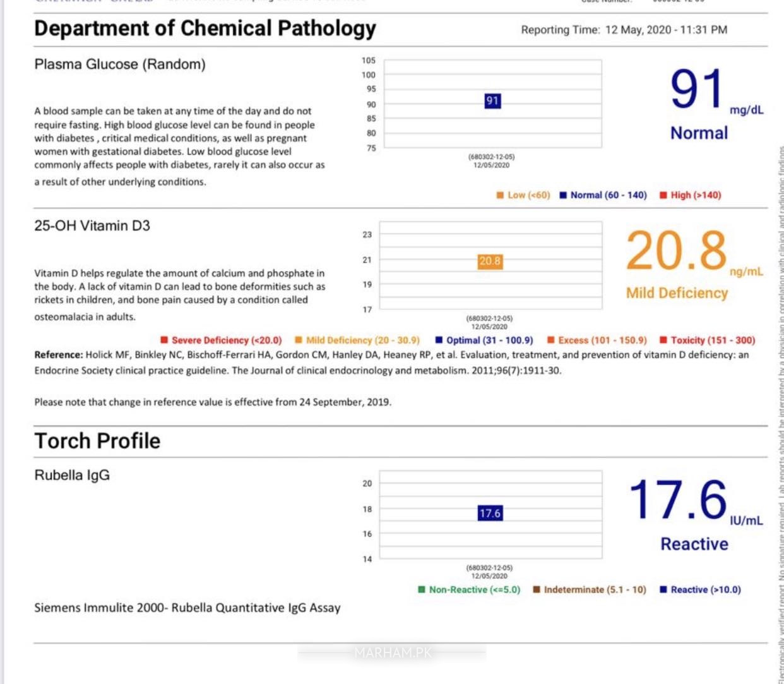This screenshot has width=784, height=684.
Task: Select the Mild Deficiency (20 - 30.9) legend swatch
Action: pos(299,340)
